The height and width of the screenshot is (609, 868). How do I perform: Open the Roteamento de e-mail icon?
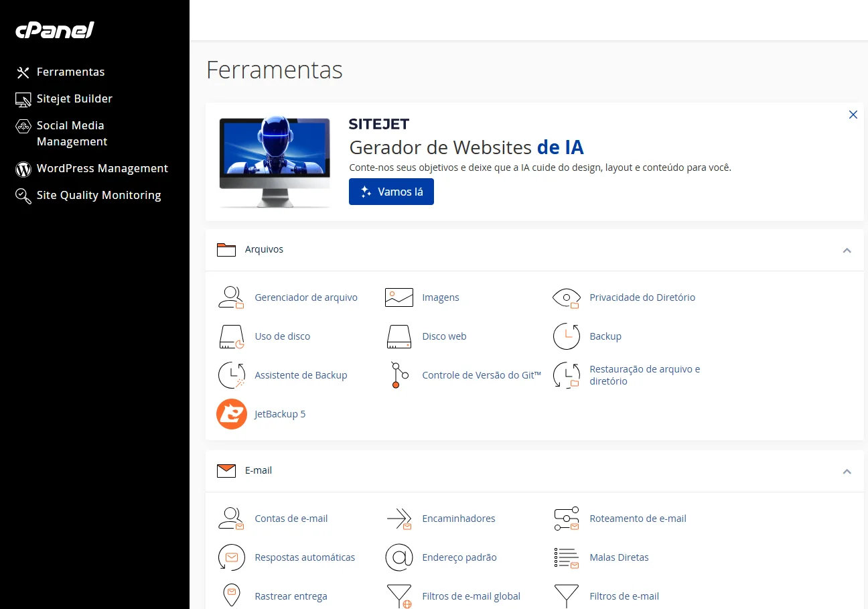(567, 519)
